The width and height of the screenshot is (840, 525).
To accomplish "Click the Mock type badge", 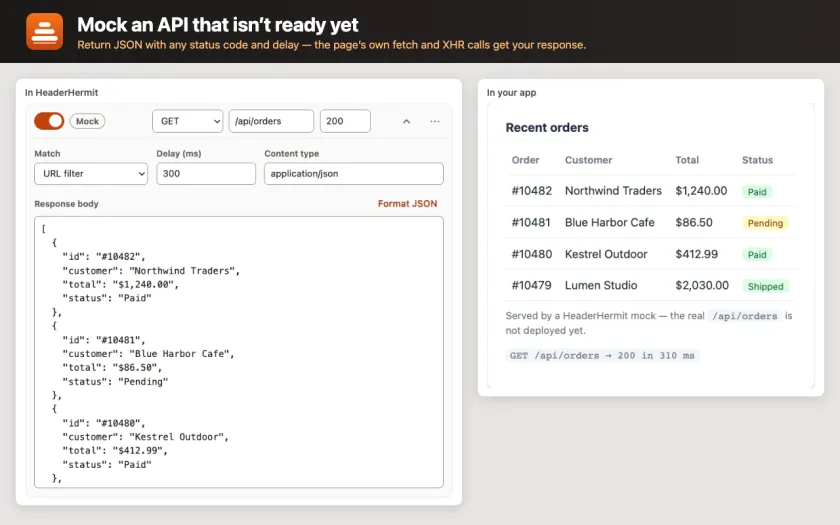I will [87, 121].
